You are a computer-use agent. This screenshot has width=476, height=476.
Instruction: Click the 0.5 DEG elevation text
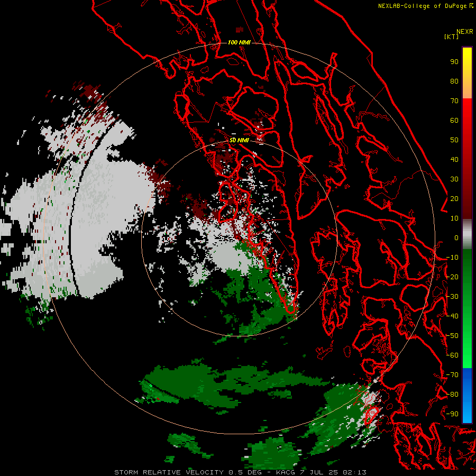coord(245,472)
